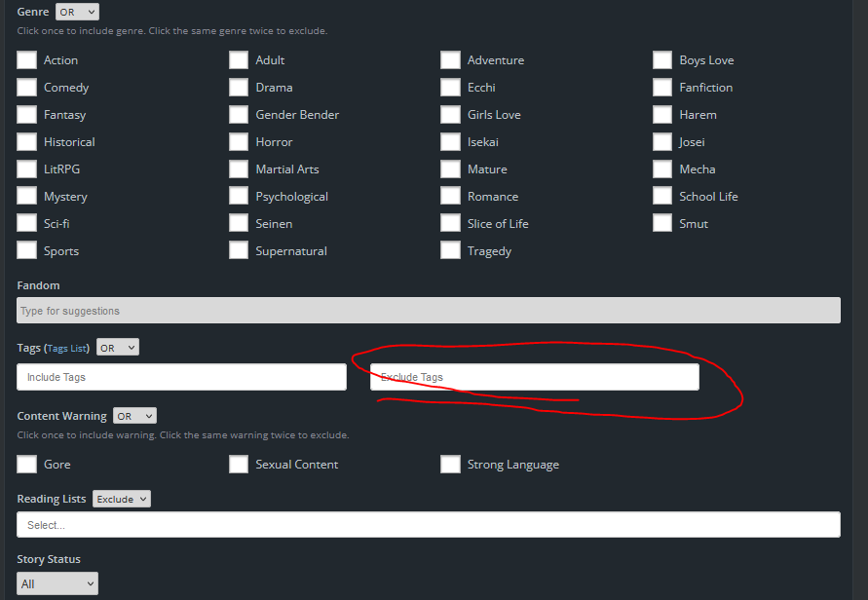Click the Exclude Tags input field
This screenshot has width=868, height=600.
click(x=534, y=377)
